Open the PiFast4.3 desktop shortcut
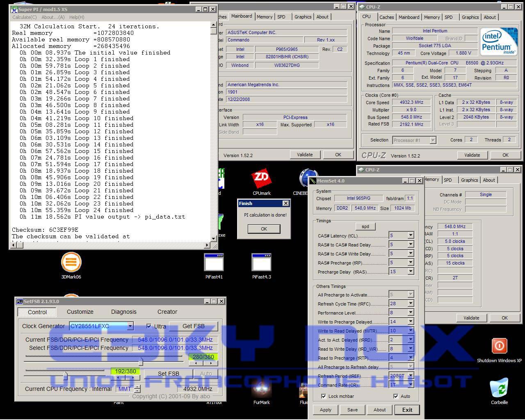Viewport: 525px width, 420px height. pos(261,266)
